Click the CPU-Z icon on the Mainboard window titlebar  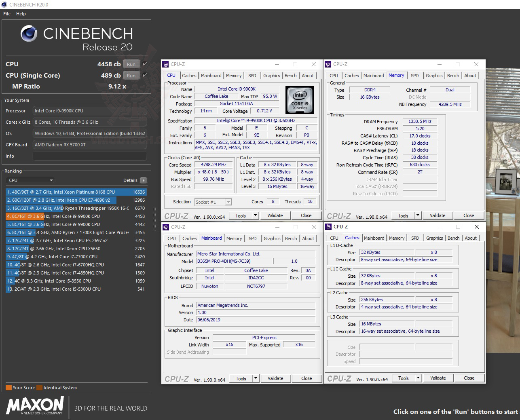(x=165, y=227)
